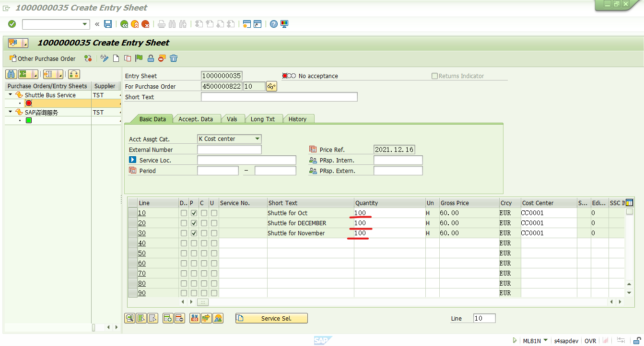
Task: Switch to the Basic Data tab
Action: [152, 119]
